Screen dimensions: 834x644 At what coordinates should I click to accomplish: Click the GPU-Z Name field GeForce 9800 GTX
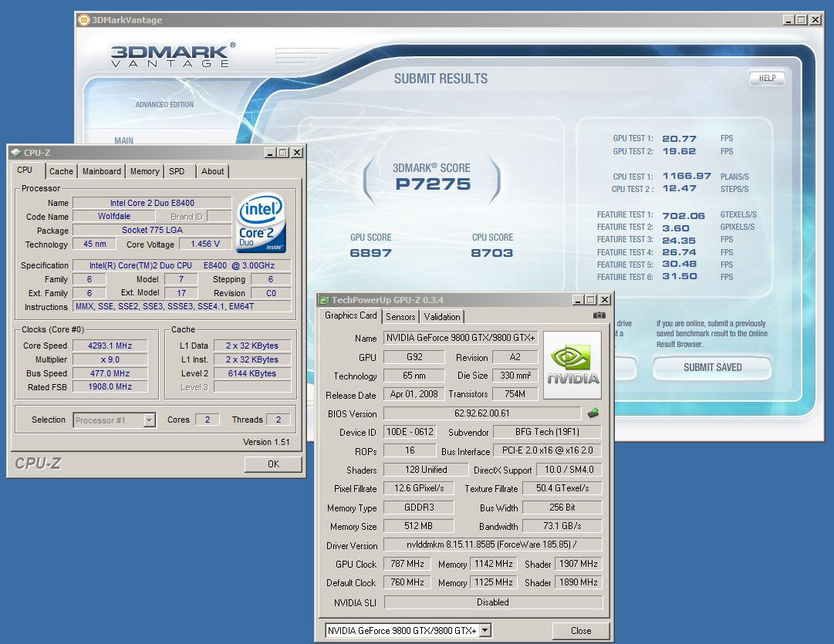[x=461, y=338]
